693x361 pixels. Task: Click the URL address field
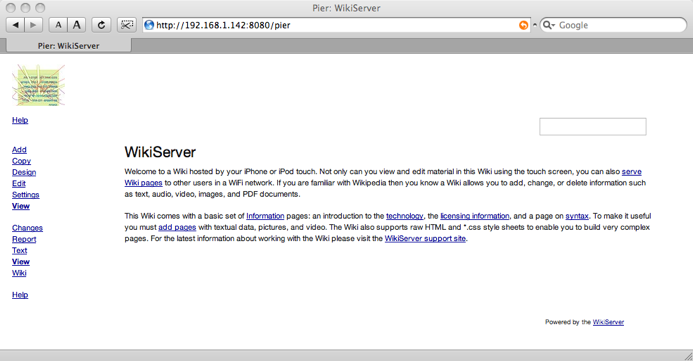336,25
